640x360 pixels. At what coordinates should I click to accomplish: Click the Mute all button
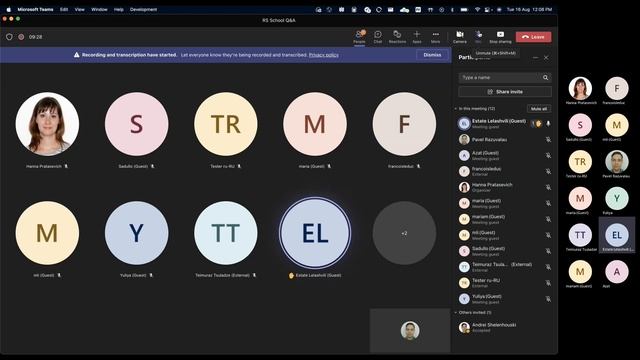[539, 109]
